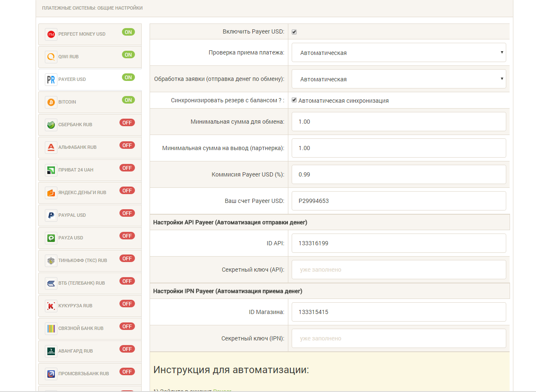Select the Яндекс.Деньги RUB menu item
The height and width of the screenshot is (392, 536).
point(90,193)
